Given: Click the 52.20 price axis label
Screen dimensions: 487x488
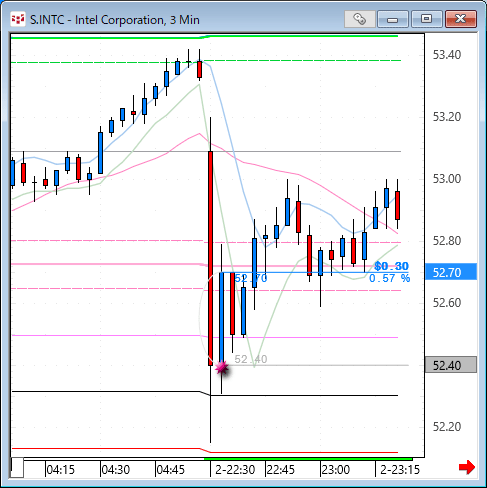Looking at the screenshot, I should coord(447,427).
